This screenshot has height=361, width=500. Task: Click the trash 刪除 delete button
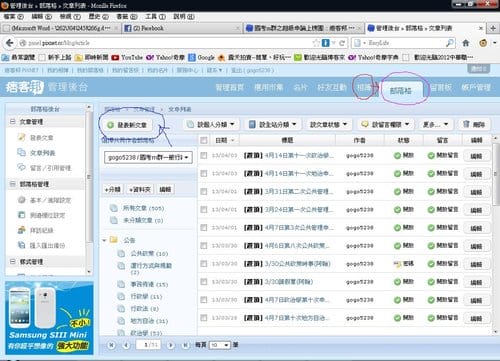click(x=474, y=124)
